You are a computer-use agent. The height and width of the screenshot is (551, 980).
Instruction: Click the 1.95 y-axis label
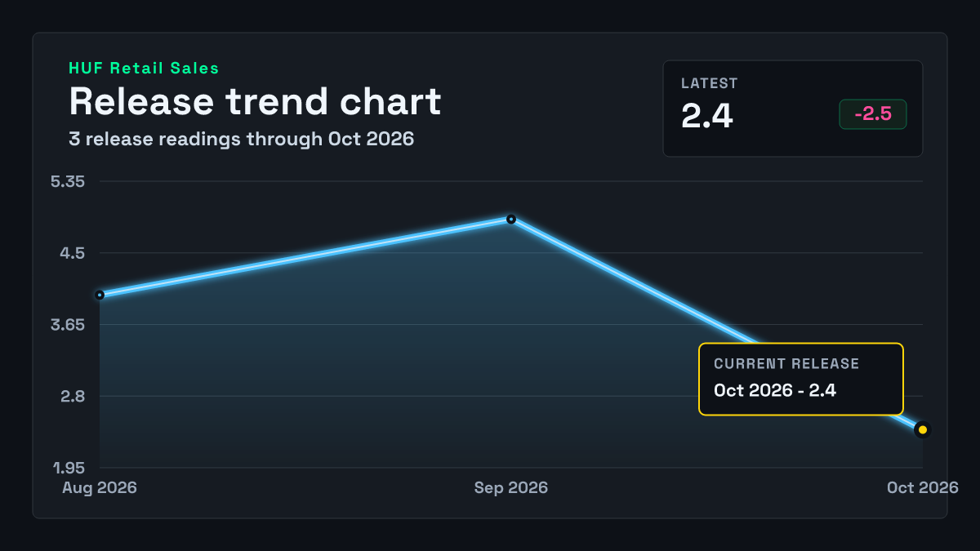[69, 468]
